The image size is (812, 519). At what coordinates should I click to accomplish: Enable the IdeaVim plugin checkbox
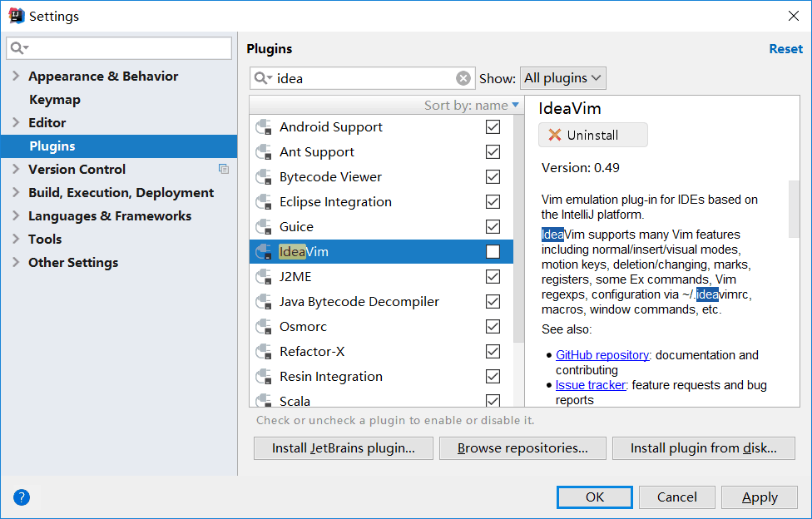(x=493, y=252)
